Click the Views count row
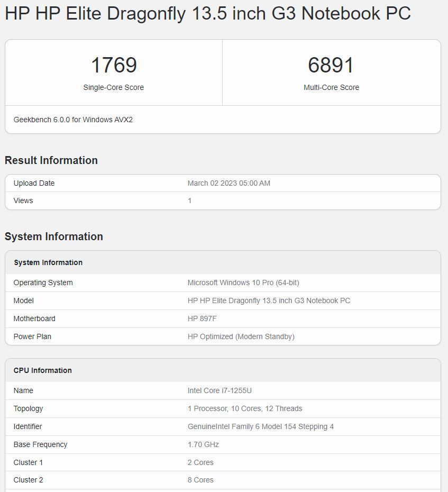 24,201
